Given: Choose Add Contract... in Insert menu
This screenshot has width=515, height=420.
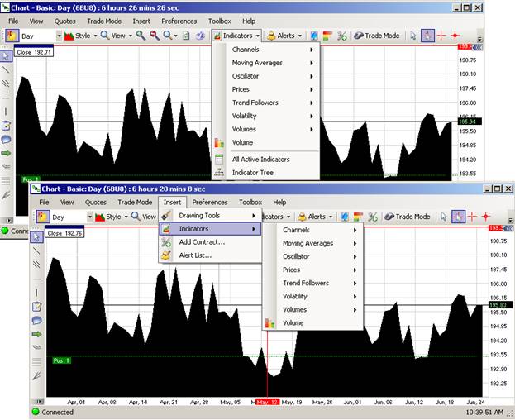Looking at the screenshot, I should coord(210,242).
